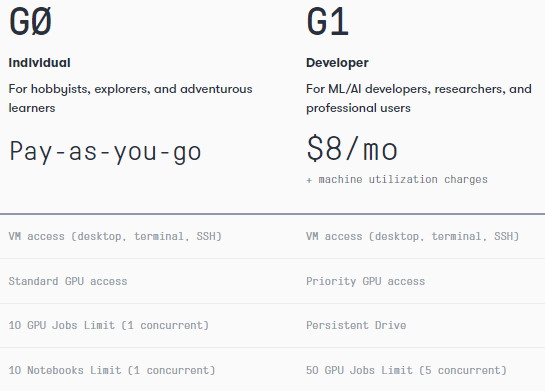Click the divider line below pricing
The height and width of the screenshot is (391, 545).
click(272, 214)
